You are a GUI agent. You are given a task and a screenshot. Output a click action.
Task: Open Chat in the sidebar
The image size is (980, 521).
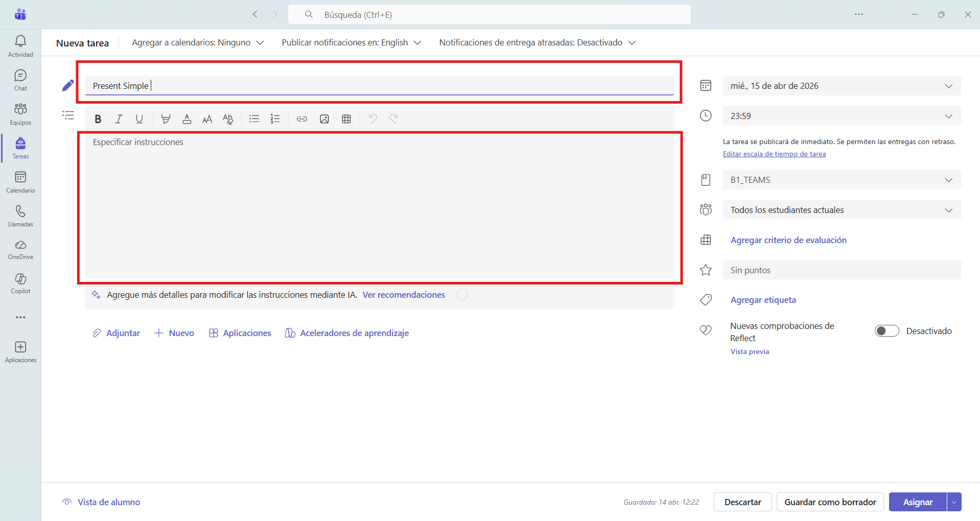[x=20, y=80]
